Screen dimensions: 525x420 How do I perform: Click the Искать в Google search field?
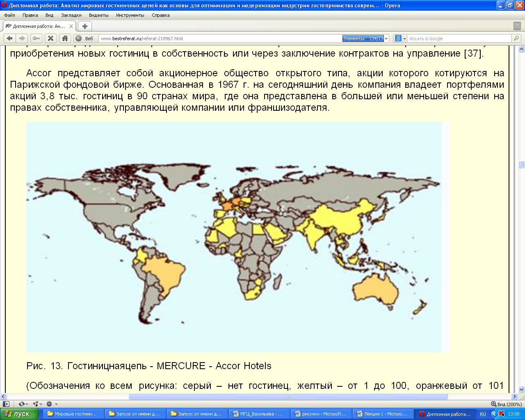pyautogui.click(x=459, y=39)
